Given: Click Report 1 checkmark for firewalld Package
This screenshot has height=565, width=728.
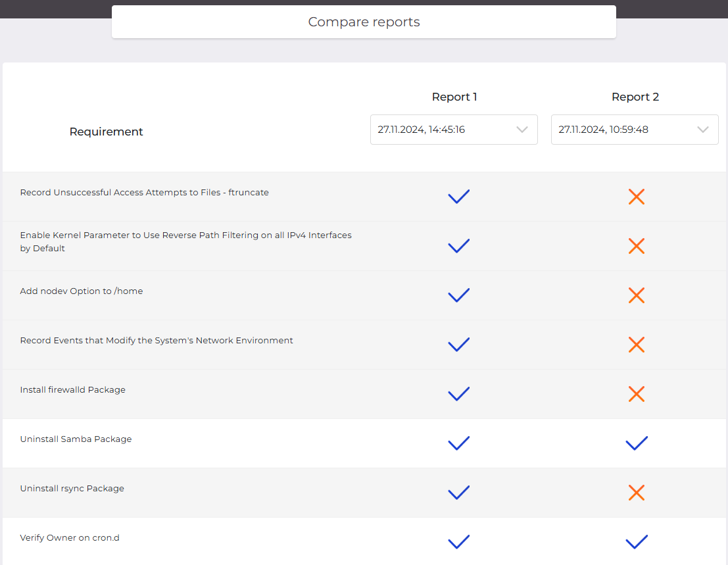Looking at the screenshot, I should [458, 394].
